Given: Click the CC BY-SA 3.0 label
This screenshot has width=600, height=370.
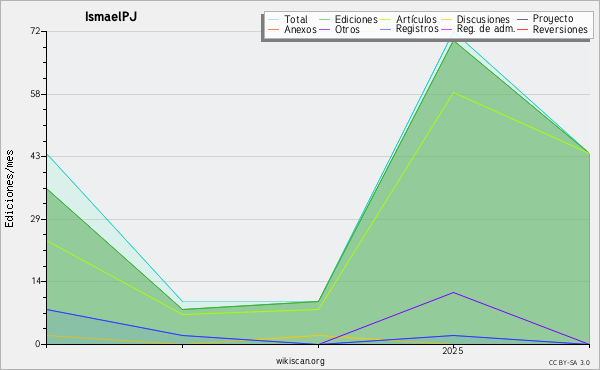Looking at the screenshot, I should click(569, 363).
